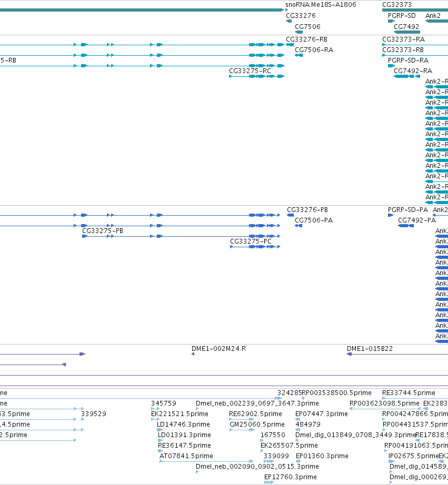The width and height of the screenshot is (448, 485).
Task: Click EST label 339099
Action: pyautogui.click(x=276, y=456)
